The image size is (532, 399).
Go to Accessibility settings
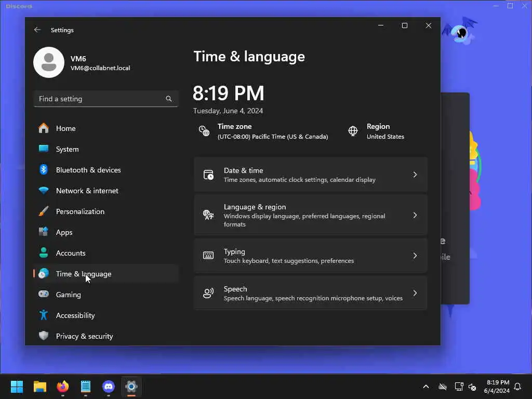click(x=106, y=315)
